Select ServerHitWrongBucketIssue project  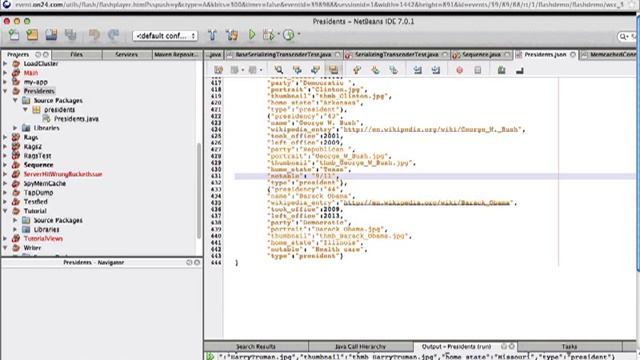coord(63,174)
